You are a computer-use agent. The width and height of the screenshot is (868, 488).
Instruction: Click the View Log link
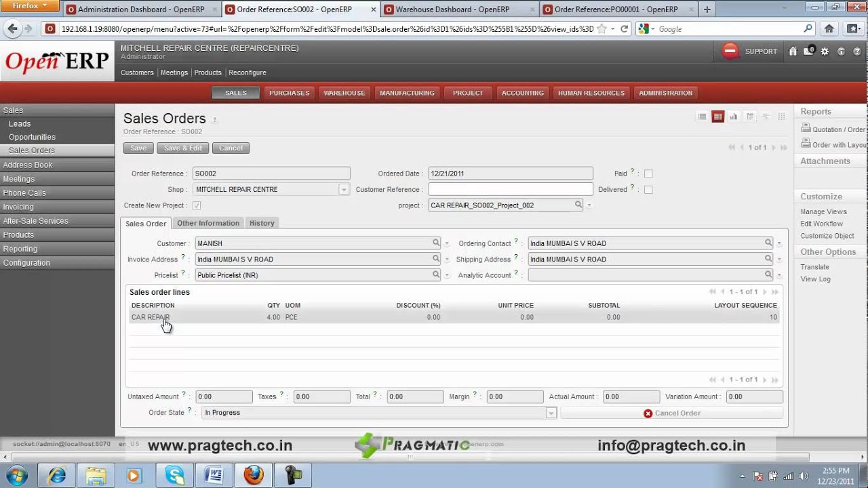pos(815,279)
